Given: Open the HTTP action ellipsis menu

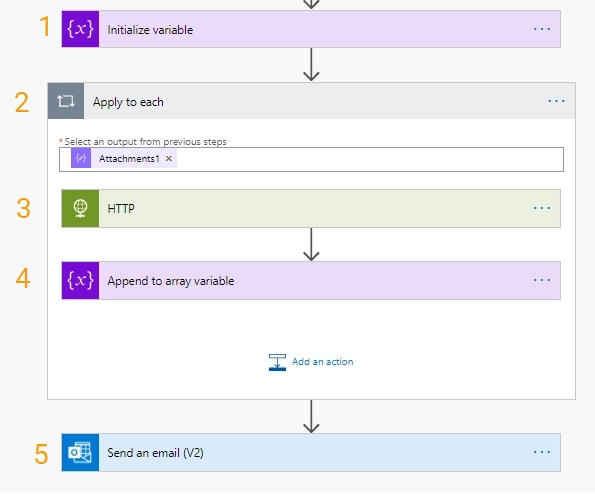Looking at the screenshot, I should (541, 208).
